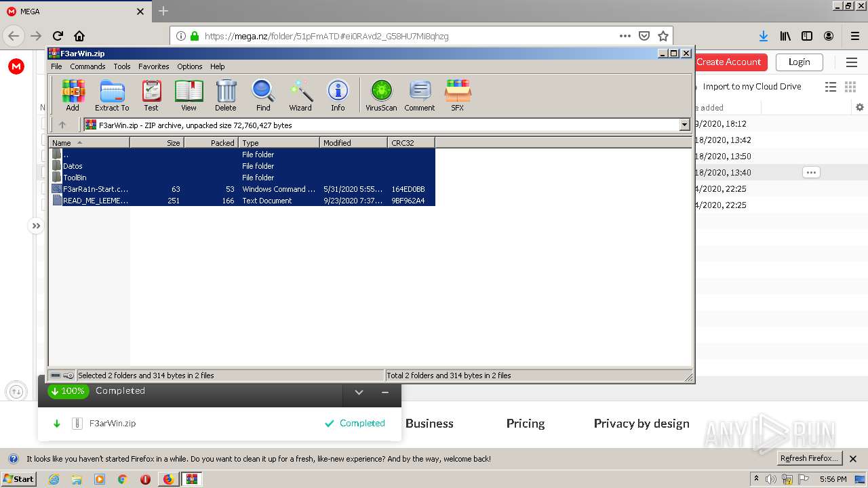This screenshot has width=868, height=488.
Task: Open the View file tool
Action: [x=189, y=95]
